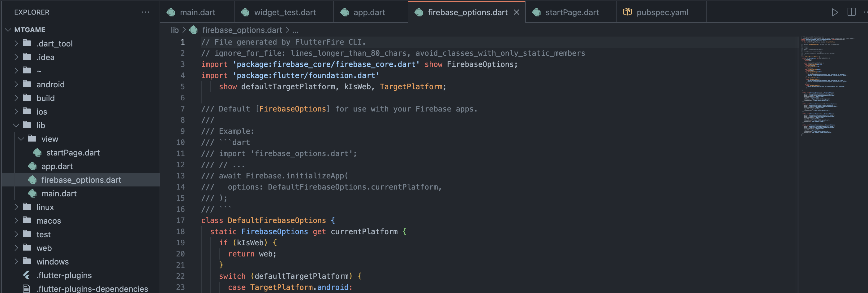Expand the .dart_tool folder chevron
Viewport: 868px width, 293px height.
[x=16, y=43]
